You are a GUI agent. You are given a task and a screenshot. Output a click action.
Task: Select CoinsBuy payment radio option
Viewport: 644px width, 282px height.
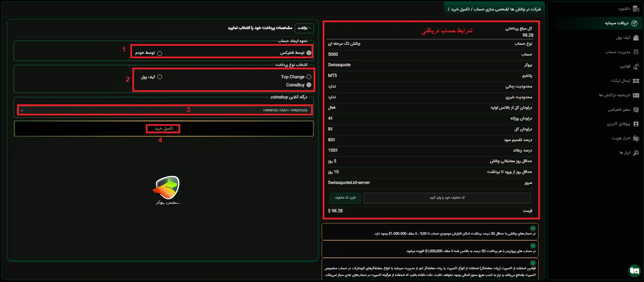click(309, 85)
